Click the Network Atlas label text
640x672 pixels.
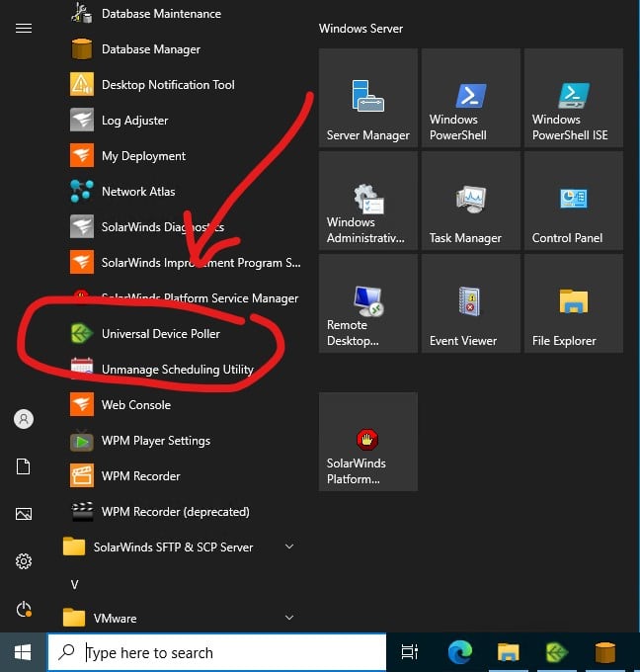click(x=138, y=191)
